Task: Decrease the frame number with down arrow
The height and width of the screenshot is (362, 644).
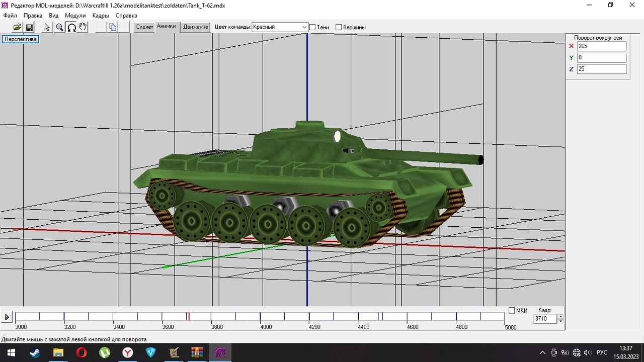Action: [x=561, y=321]
